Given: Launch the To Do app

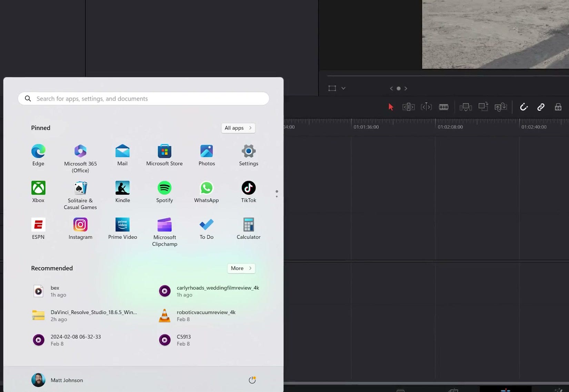Looking at the screenshot, I should point(207,229).
